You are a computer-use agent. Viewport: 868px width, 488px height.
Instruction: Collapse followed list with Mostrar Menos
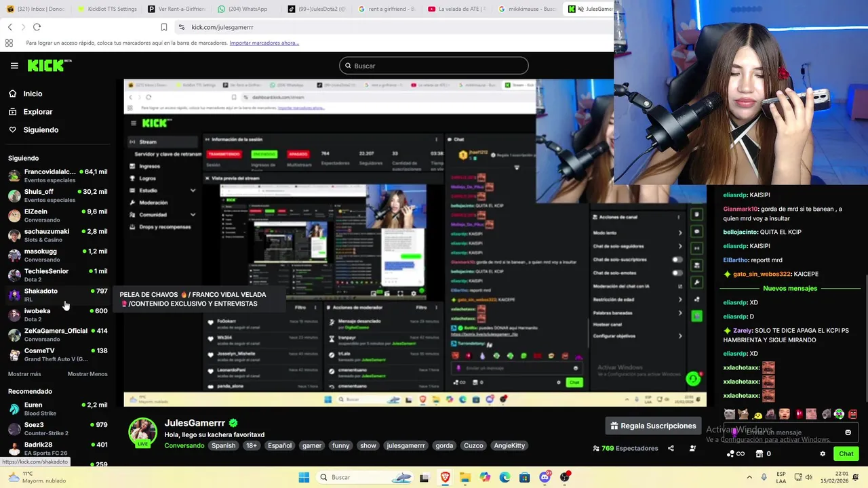point(87,374)
